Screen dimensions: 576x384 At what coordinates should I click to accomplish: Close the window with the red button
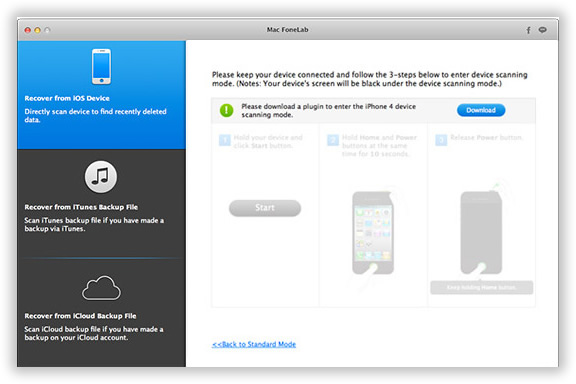pos(28,30)
